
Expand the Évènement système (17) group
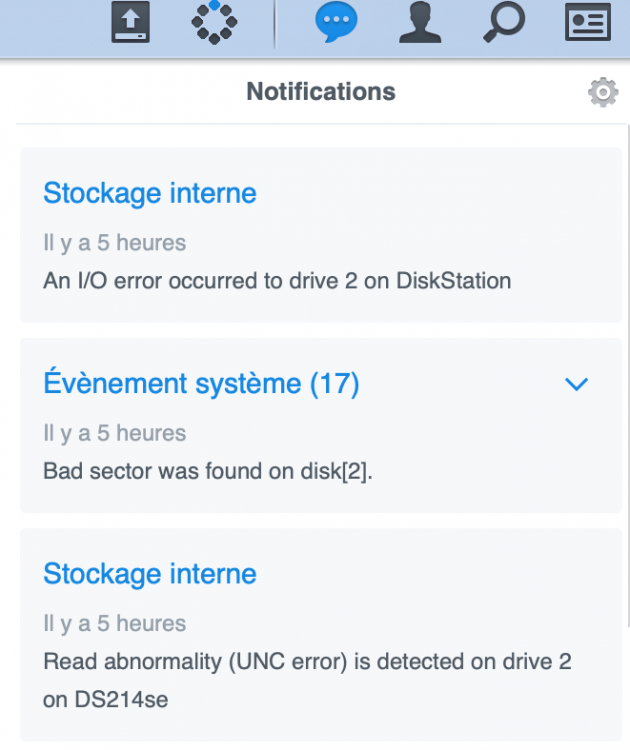point(577,384)
